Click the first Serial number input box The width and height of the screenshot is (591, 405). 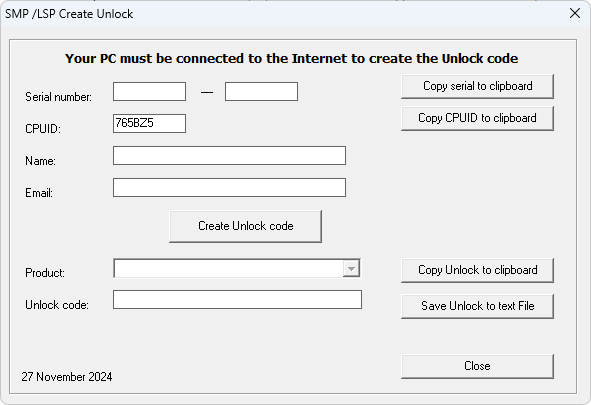point(149,92)
